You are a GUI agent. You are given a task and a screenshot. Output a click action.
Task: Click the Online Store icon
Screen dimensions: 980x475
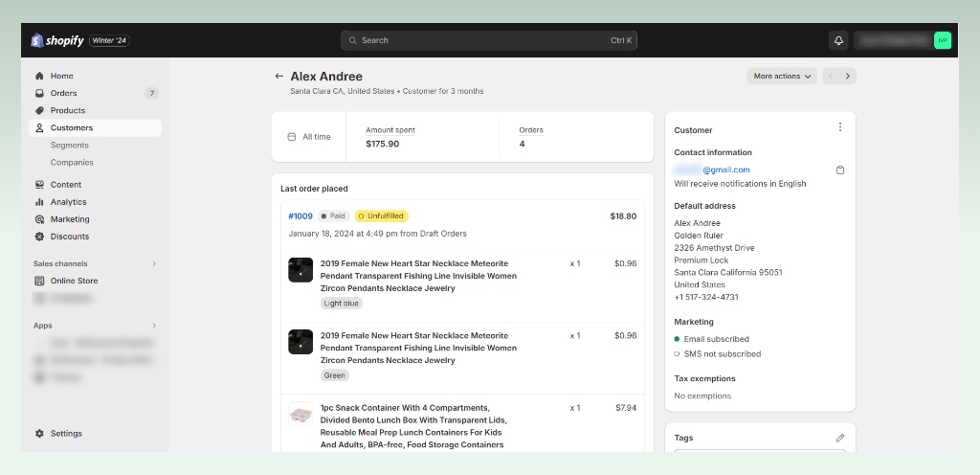[39, 281]
